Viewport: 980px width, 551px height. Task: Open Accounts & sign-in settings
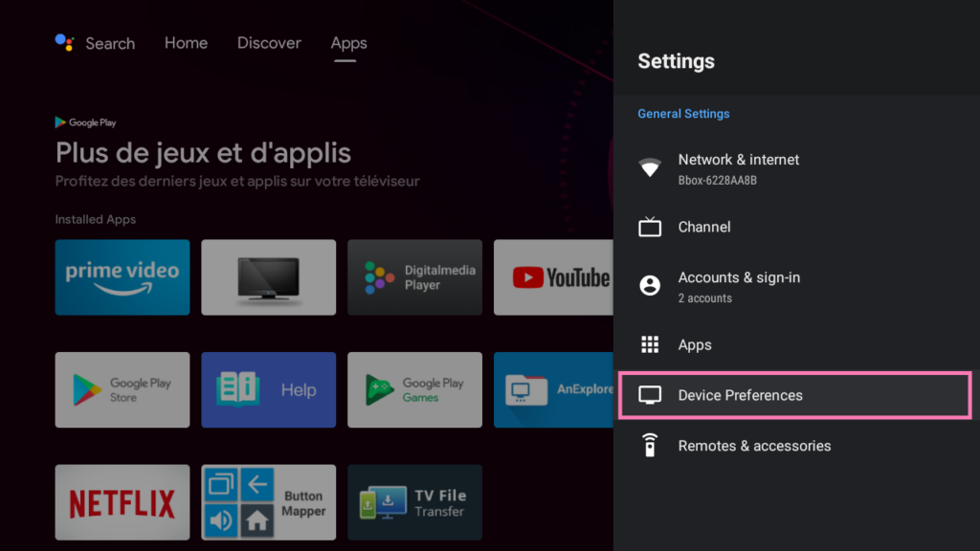pyautogui.click(x=795, y=286)
